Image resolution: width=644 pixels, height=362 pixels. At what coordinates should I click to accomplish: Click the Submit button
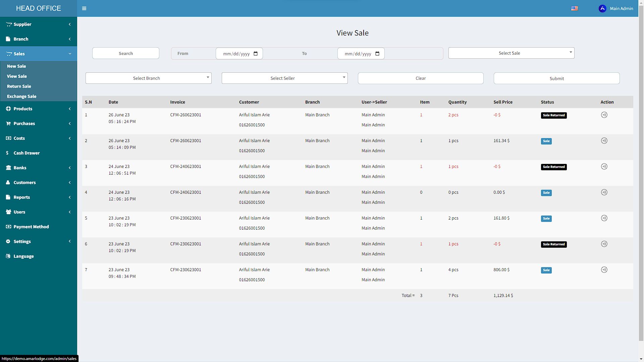[556, 78]
